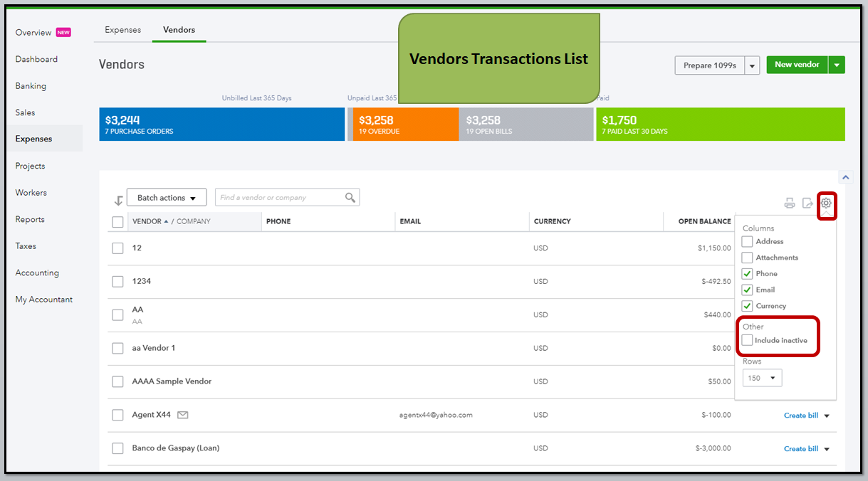Image resolution: width=868 pixels, height=481 pixels.
Task: Toggle the Address column checkbox
Action: click(747, 241)
